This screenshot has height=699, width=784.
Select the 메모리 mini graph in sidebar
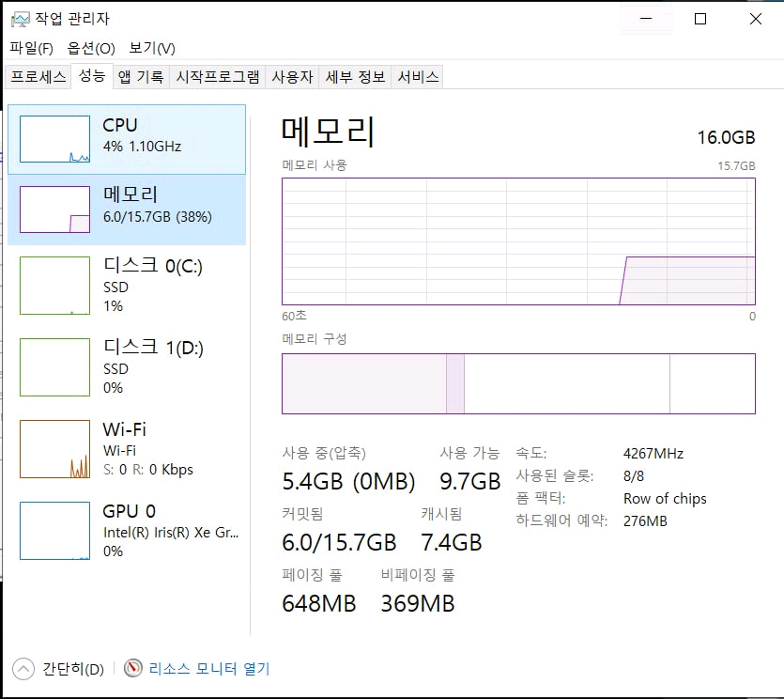[x=55, y=210]
